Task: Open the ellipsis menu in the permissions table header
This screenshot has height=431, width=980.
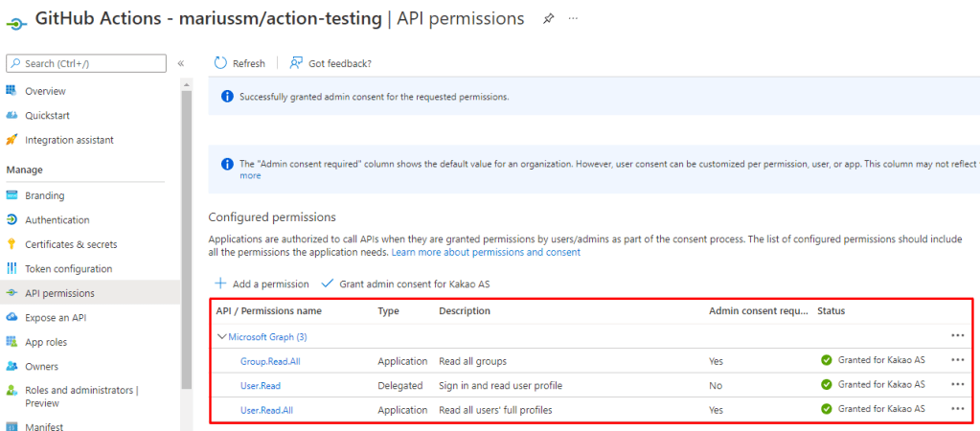Action: click(957, 336)
